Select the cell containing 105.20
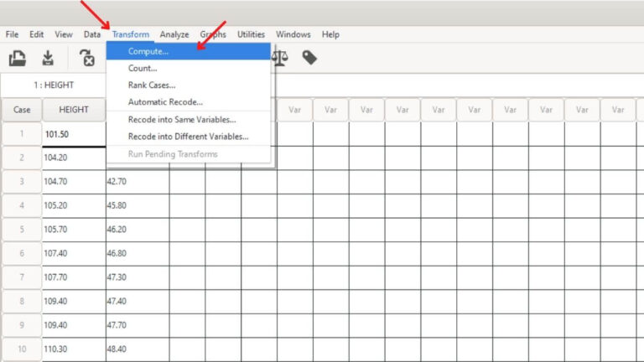Screen dimensions: 644x362 [74, 205]
